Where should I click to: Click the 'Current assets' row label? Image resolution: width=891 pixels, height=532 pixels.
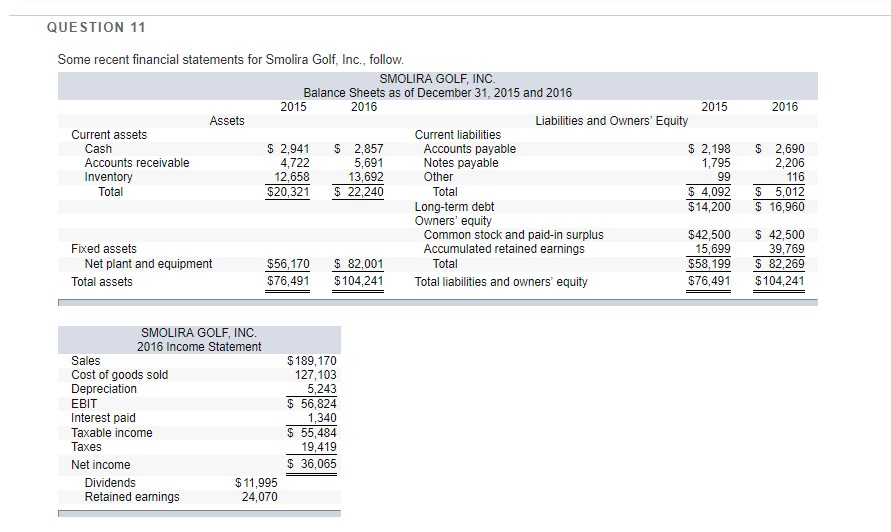[109, 135]
